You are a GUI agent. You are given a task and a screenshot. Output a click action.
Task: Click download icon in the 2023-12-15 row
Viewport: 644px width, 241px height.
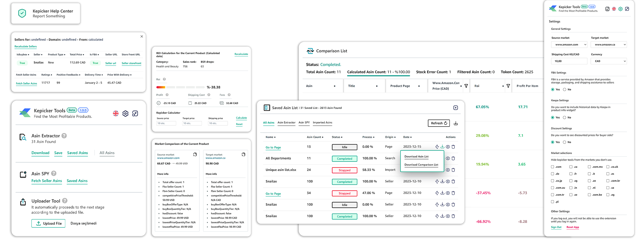(x=442, y=147)
